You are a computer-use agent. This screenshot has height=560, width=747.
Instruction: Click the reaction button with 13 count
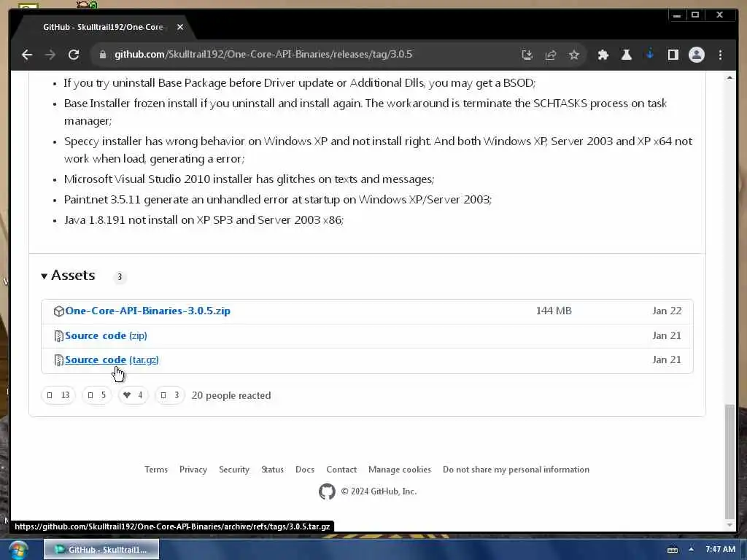coord(58,395)
